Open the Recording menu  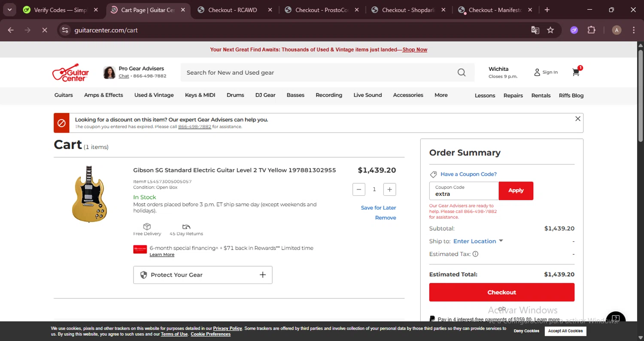(329, 95)
